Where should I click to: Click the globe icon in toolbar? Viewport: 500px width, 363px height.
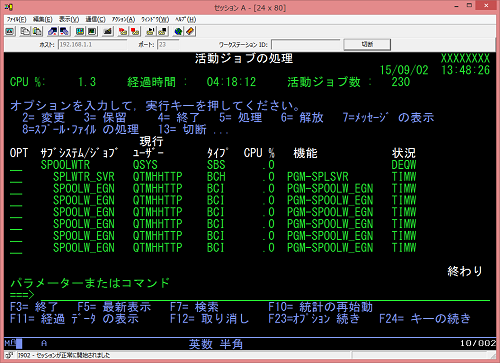178,32
